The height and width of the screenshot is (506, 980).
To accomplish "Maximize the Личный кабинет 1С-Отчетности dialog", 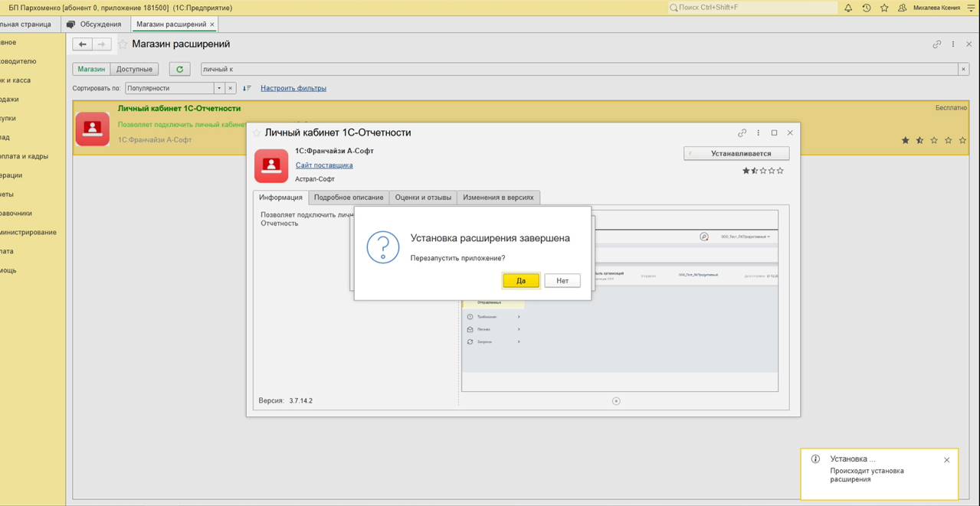I will (774, 133).
